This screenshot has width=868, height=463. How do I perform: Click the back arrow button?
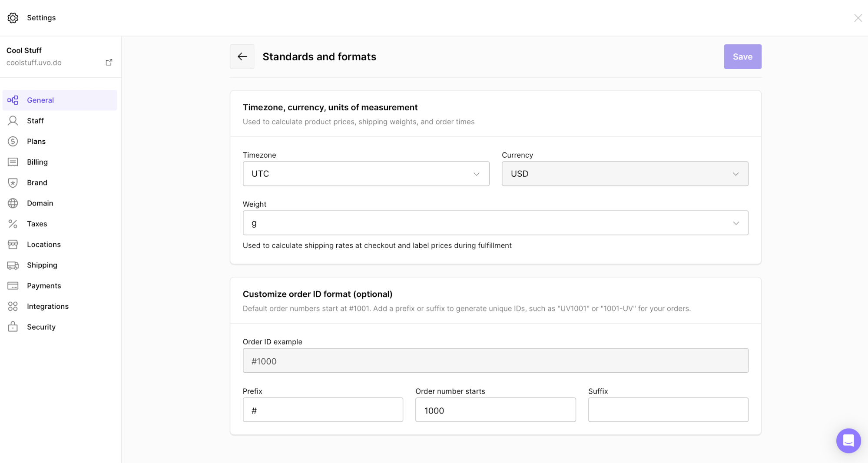point(242,56)
